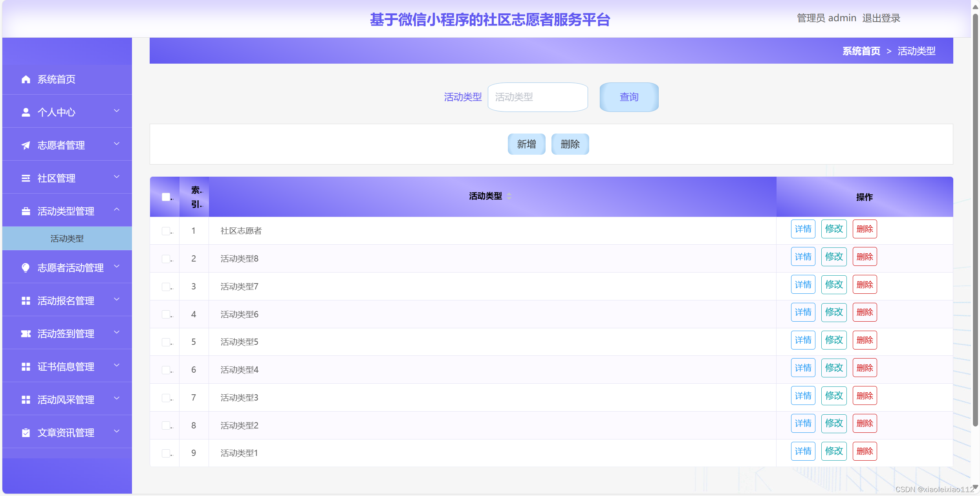Click the vertical page scrollbar
This screenshot has width=980, height=496.
[x=975, y=220]
